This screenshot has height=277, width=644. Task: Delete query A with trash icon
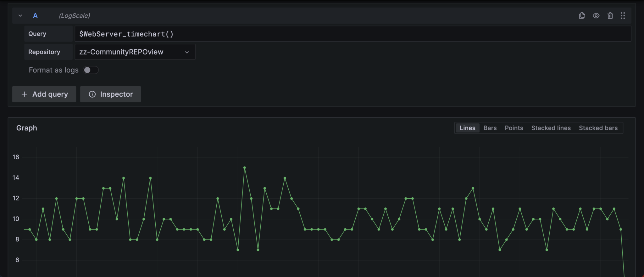tap(610, 16)
